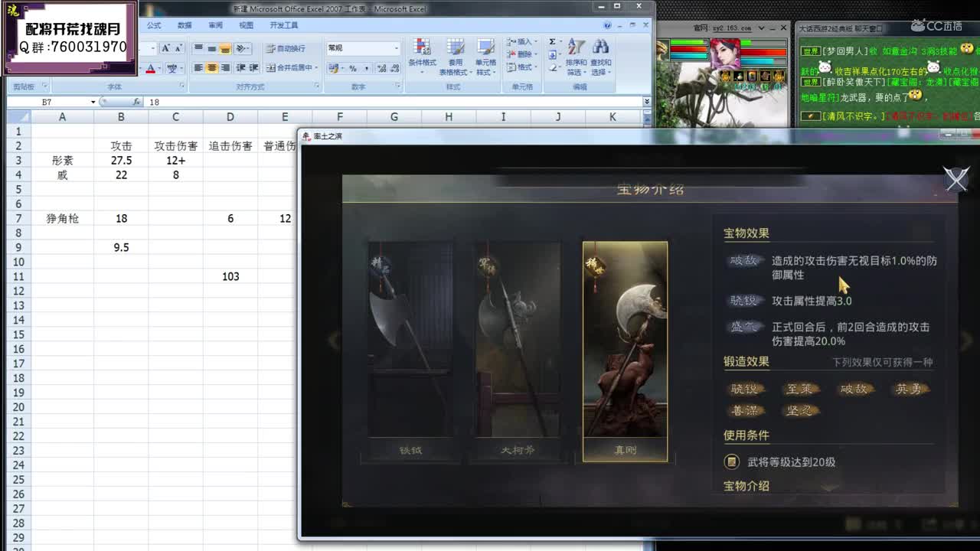Click the 善谋 forging effect tag
980x551 pixels.
click(744, 410)
